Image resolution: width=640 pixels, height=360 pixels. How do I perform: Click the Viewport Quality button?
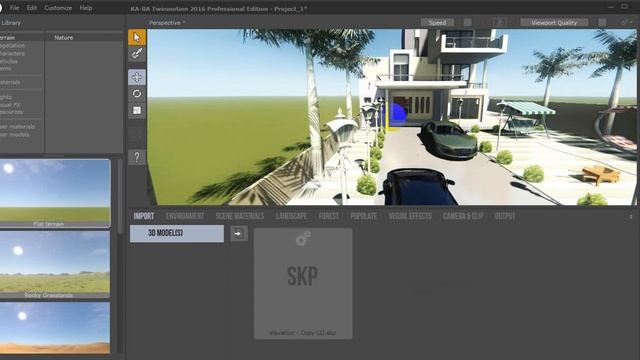[554, 22]
